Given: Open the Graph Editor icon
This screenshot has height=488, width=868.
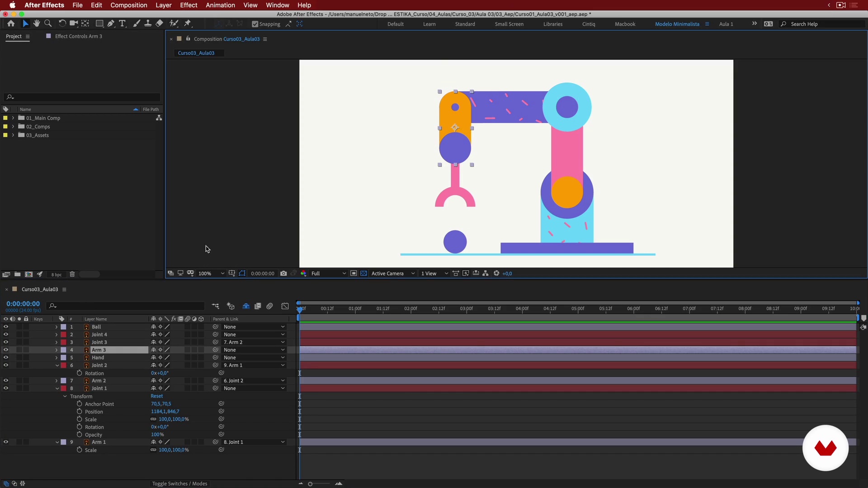Looking at the screenshot, I should pos(285,306).
